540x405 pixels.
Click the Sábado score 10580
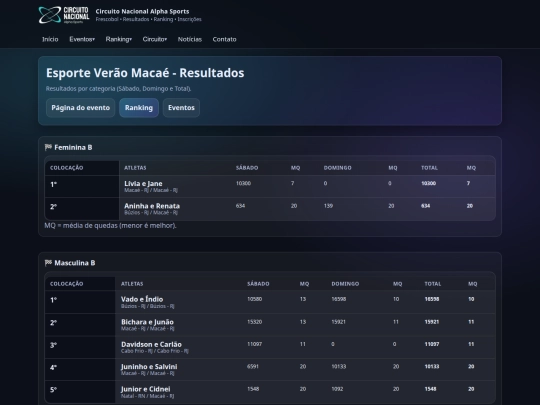point(255,299)
